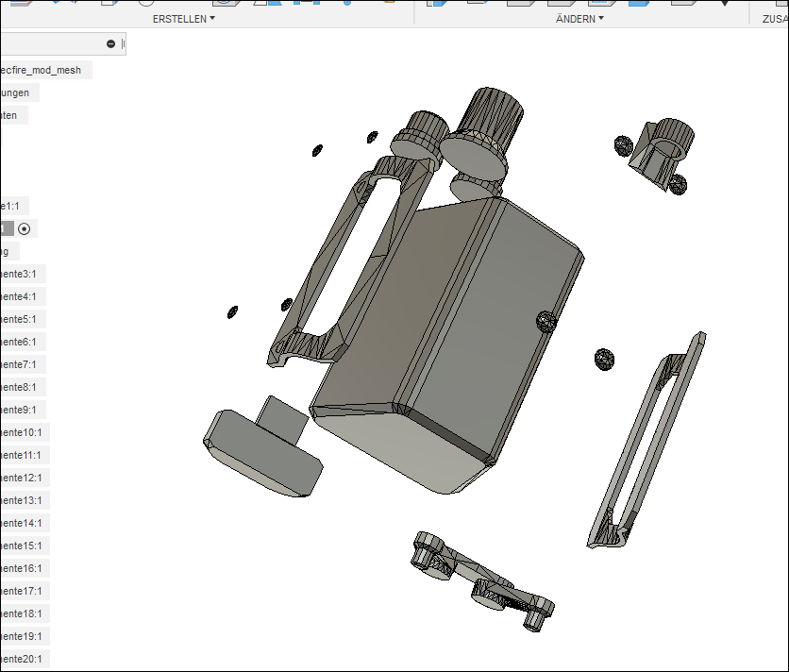789x672 pixels.
Task: Click the minus icon beside the browser search box
Action: click(x=111, y=42)
